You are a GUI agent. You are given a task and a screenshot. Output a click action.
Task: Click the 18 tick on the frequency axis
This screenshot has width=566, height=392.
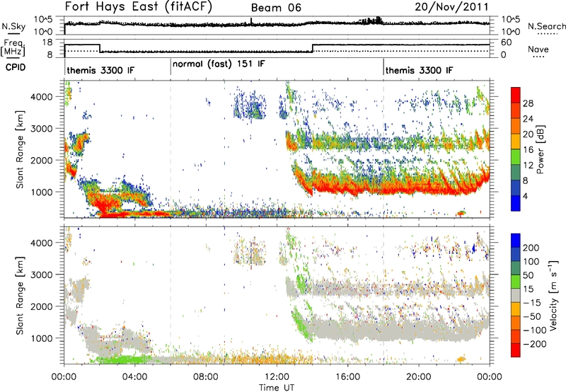point(47,42)
